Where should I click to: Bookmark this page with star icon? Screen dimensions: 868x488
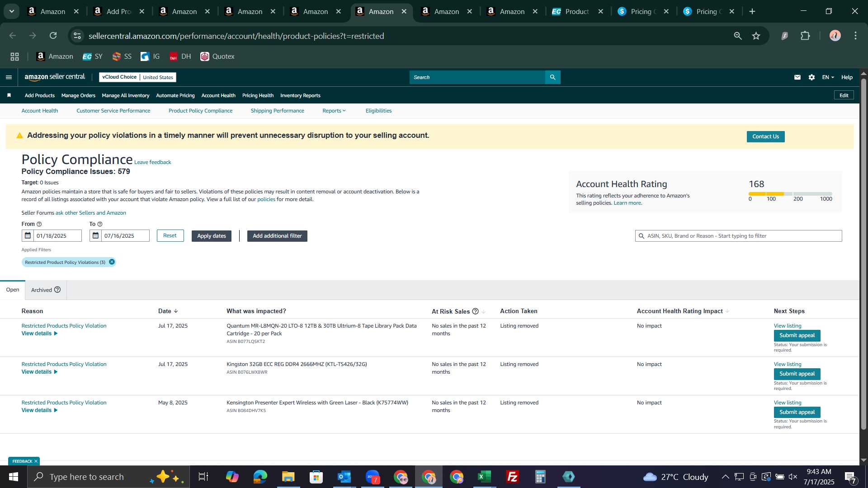[x=756, y=36]
